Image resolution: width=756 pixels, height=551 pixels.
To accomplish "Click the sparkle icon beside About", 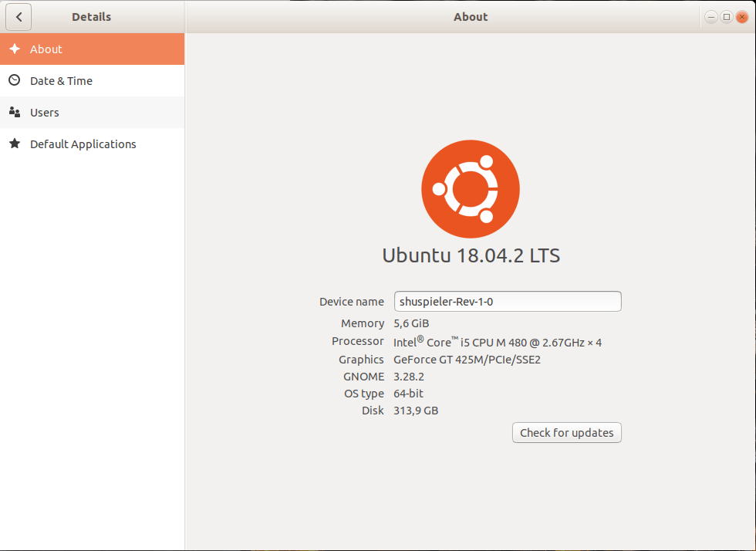I will click(14, 49).
